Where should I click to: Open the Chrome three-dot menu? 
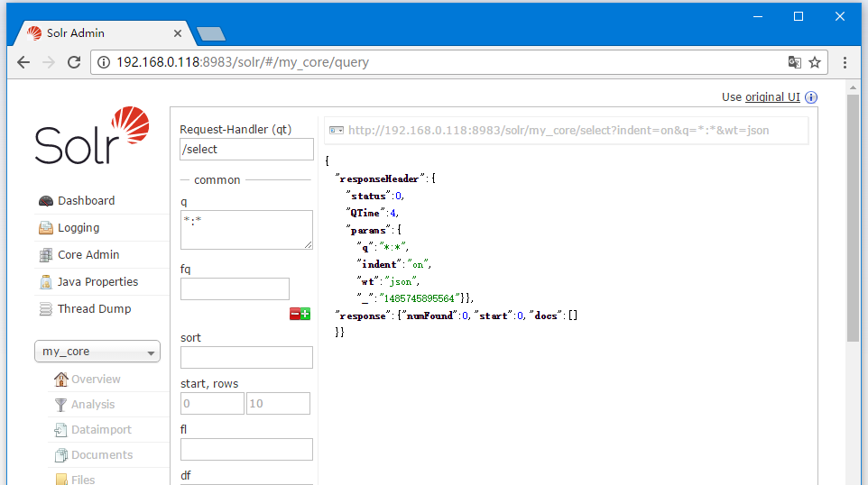[x=845, y=62]
